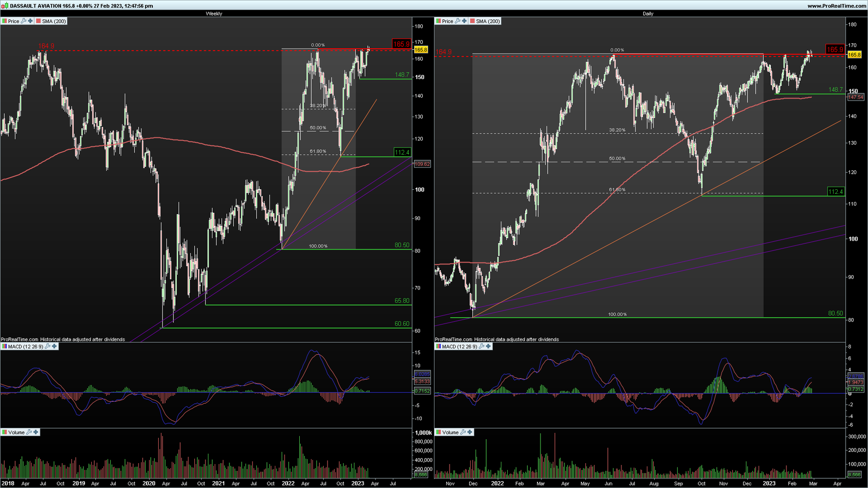868x488 pixels.
Task: Select Daily Price indicator label
Action: click(448, 21)
